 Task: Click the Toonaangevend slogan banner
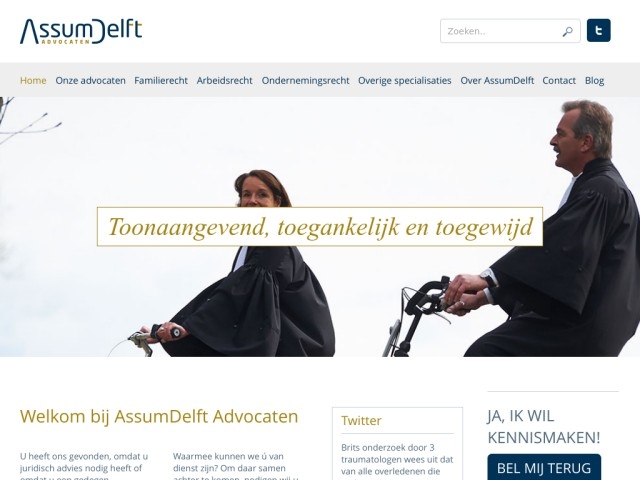tap(320, 227)
